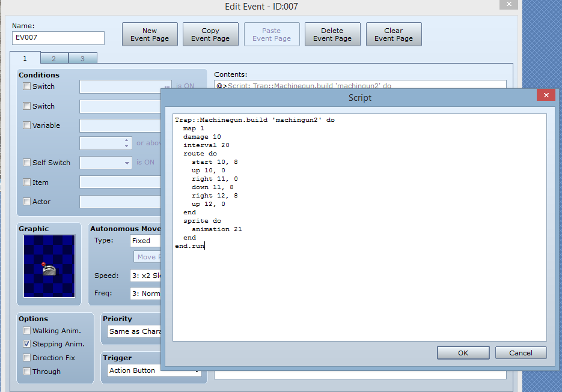The width and height of the screenshot is (562, 392).
Task: Toggle the Variable condition checkbox
Action: 26,125
